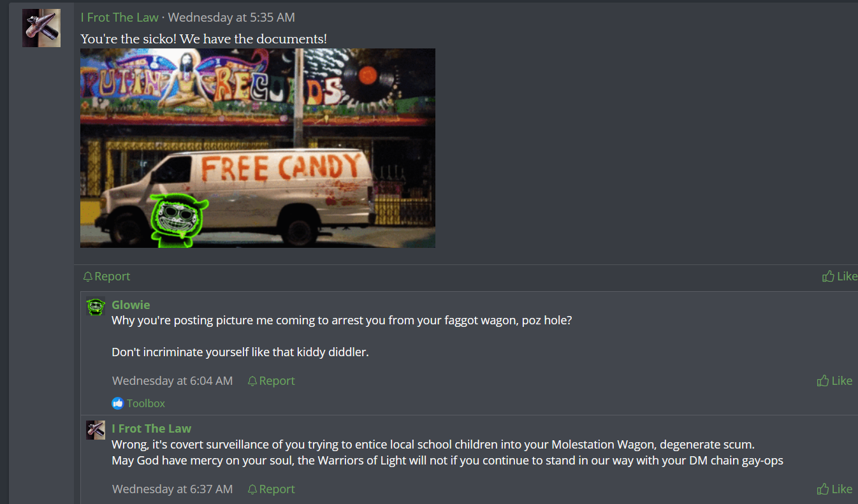Open the Wednesday at 6:04 AM timestamp
Screen dimensions: 858x504
click(x=172, y=380)
